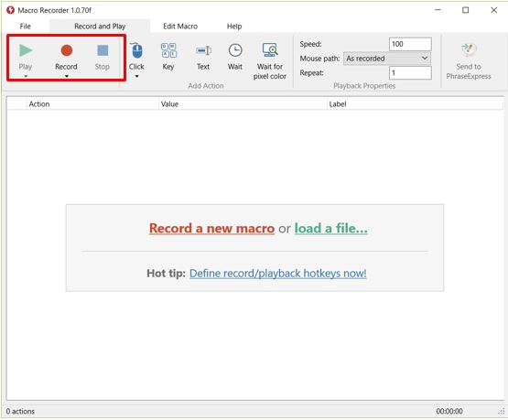The image size is (508, 420).
Task: Expand the Play button dropdown arrow
Action: tap(26, 77)
